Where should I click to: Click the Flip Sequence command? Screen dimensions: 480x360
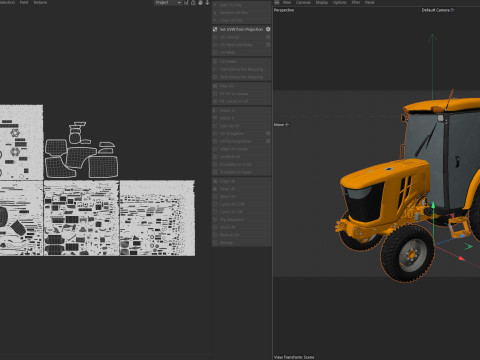point(242,220)
